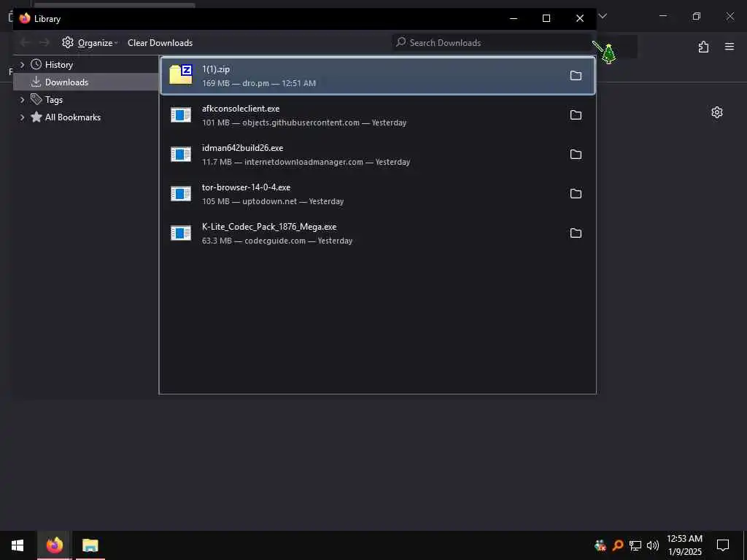Click the Firefox taskbar icon

point(54,545)
